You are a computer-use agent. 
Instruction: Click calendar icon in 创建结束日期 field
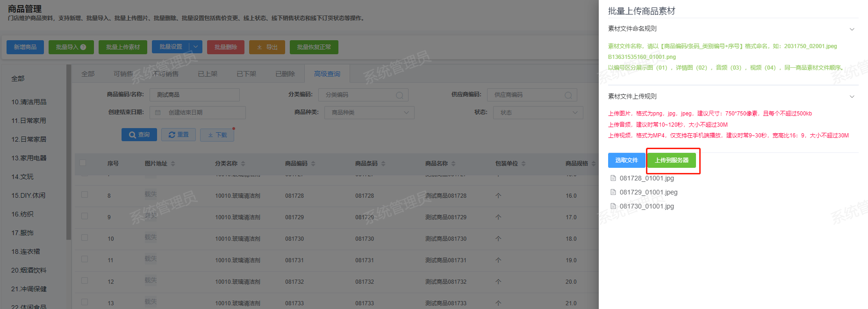click(158, 113)
